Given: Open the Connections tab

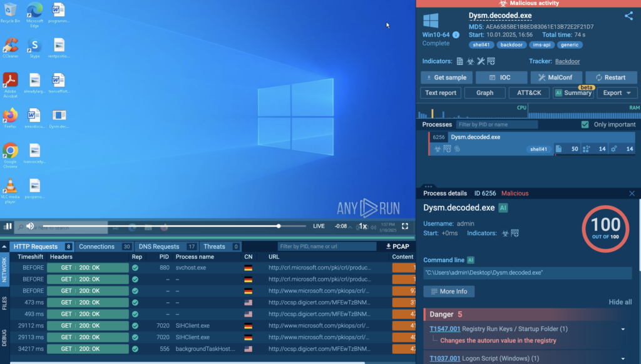Looking at the screenshot, I should pyautogui.click(x=97, y=246).
